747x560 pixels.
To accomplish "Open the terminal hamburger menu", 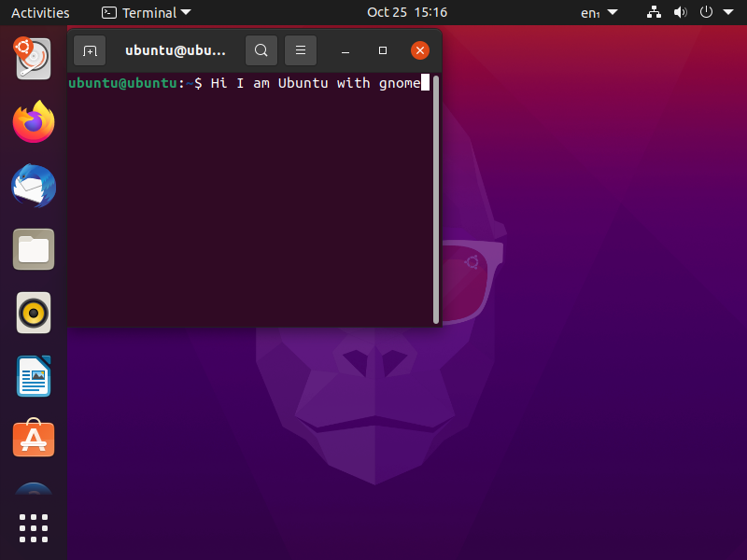I will (x=301, y=50).
